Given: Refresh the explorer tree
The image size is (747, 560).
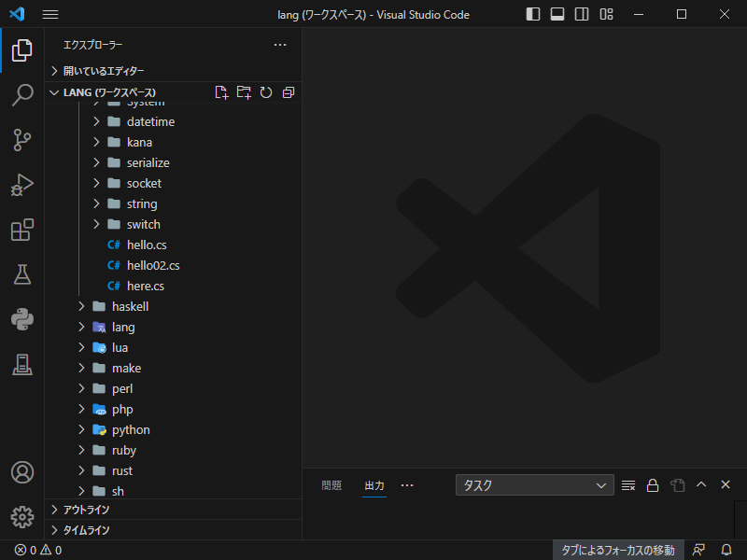Looking at the screenshot, I should point(266,92).
